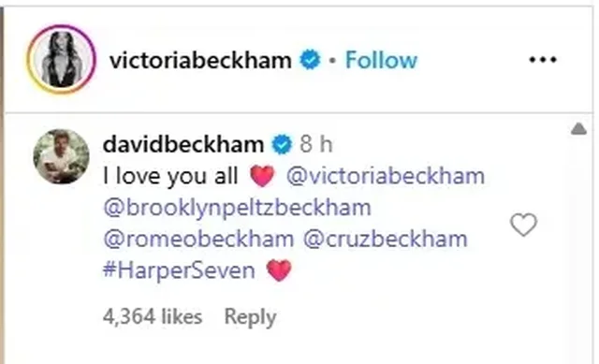Like the comment with heart outline icon
The height and width of the screenshot is (364, 599).
[x=524, y=225]
